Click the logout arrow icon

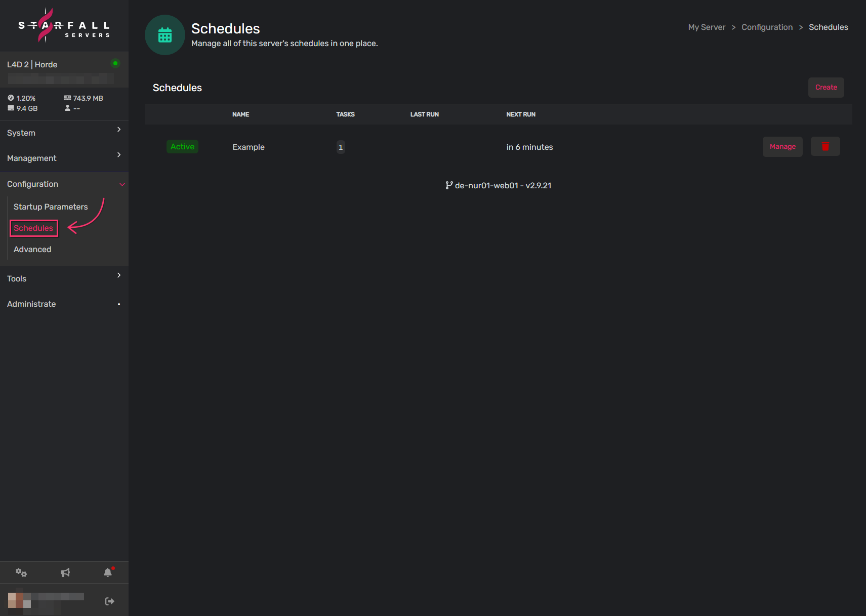click(109, 601)
